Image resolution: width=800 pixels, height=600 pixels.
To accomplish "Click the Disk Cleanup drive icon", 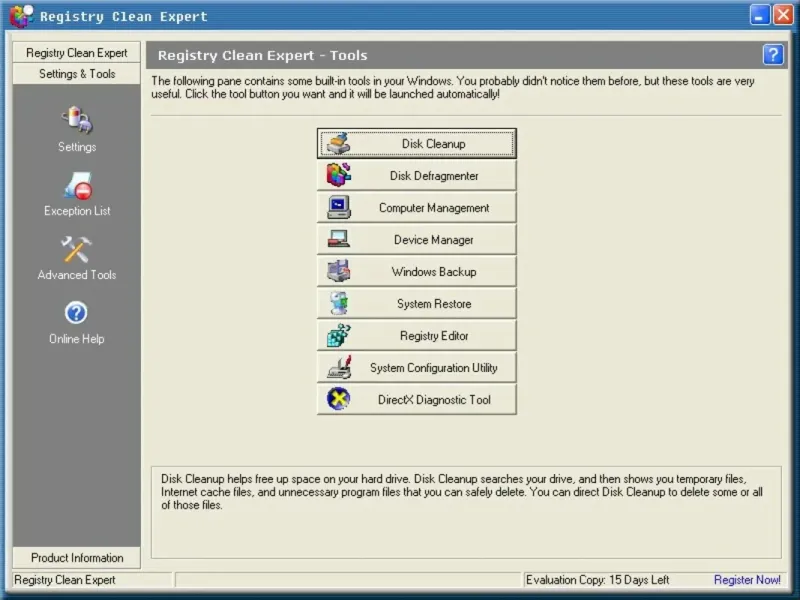I will [338, 143].
